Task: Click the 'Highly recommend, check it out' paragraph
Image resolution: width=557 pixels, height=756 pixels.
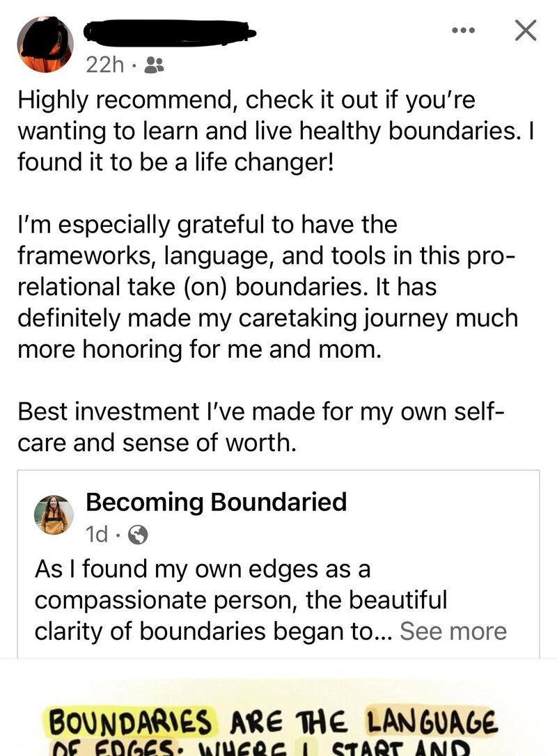Action: pyautogui.click(x=276, y=131)
